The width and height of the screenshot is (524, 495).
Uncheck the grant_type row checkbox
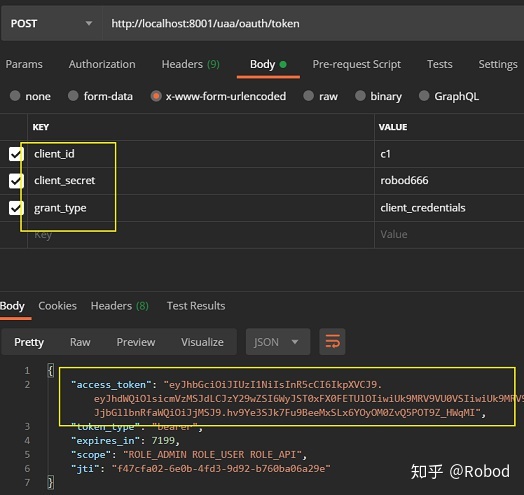[16, 208]
